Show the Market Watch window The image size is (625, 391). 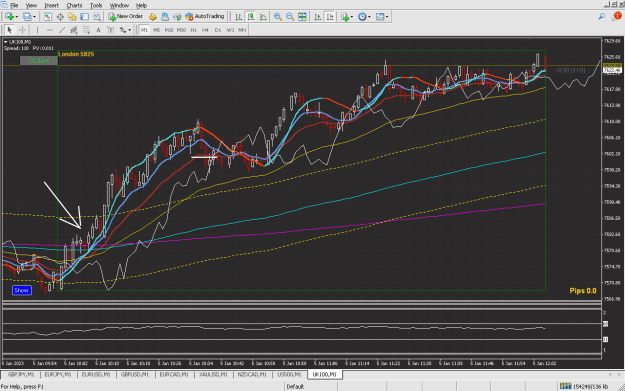point(47,17)
